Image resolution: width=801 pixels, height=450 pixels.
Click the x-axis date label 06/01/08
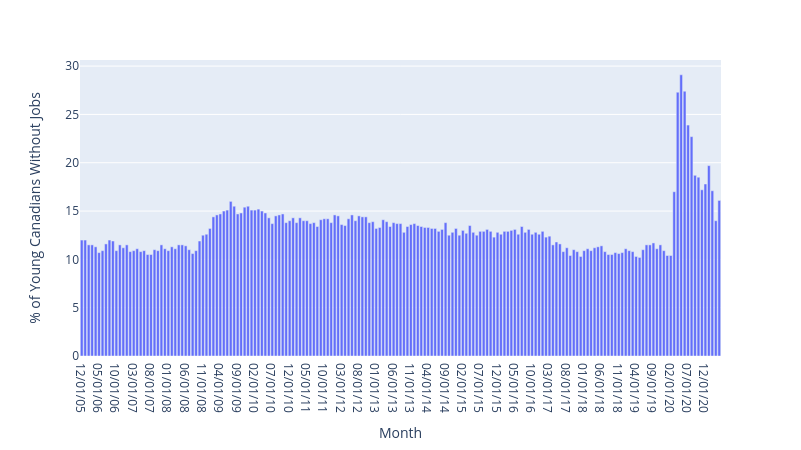click(x=184, y=388)
